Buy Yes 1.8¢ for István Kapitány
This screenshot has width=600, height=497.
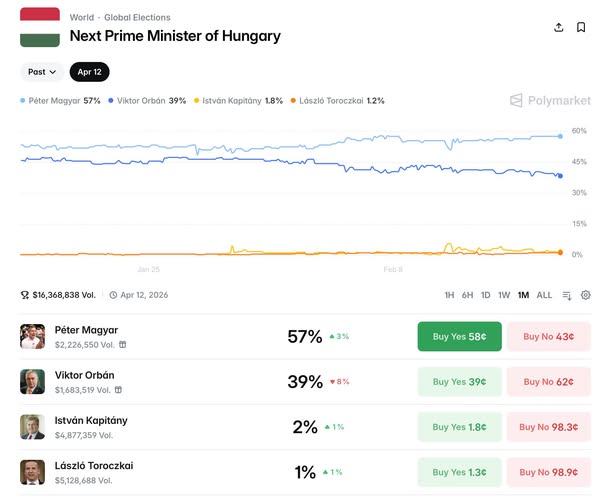point(459,427)
